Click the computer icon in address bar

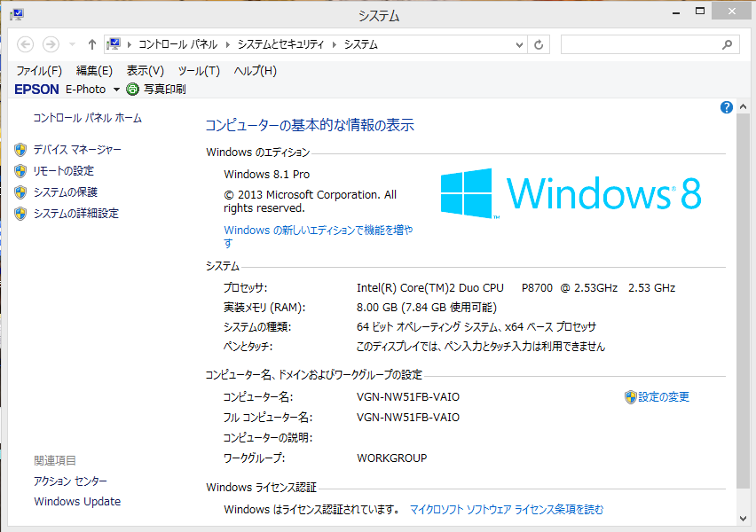[x=114, y=44]
